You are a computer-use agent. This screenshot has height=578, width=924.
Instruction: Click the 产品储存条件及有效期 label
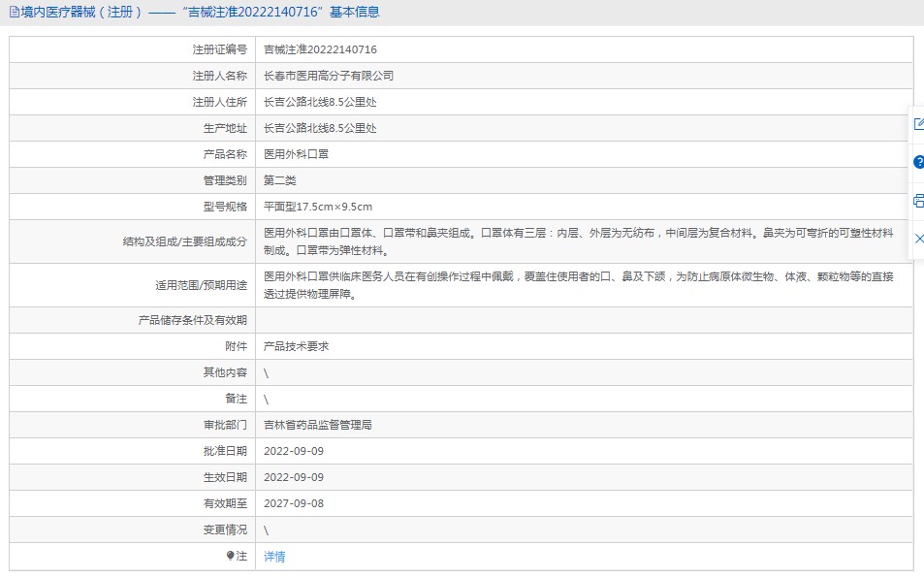tap(193, 320)
